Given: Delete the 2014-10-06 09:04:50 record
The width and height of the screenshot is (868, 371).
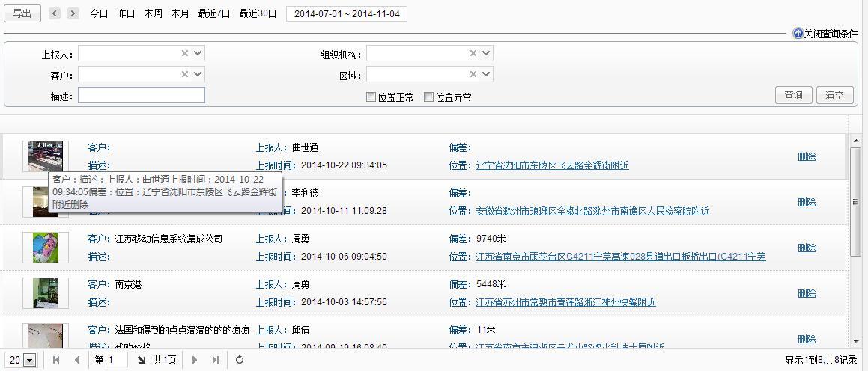Looking at the screenshot, I should (x=807, y=248).
